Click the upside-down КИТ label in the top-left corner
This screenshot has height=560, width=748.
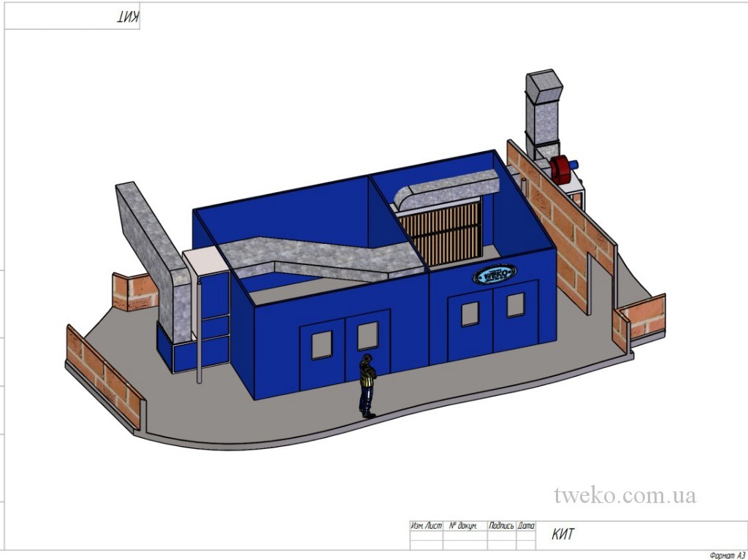click(128, 18)
